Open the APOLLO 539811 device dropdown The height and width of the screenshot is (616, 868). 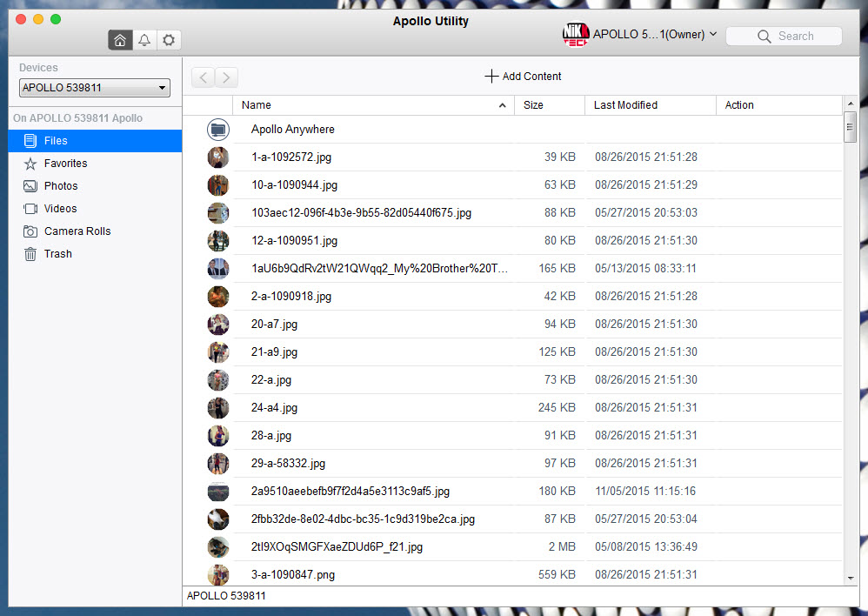pyautogui.click(x=95, y=88)
